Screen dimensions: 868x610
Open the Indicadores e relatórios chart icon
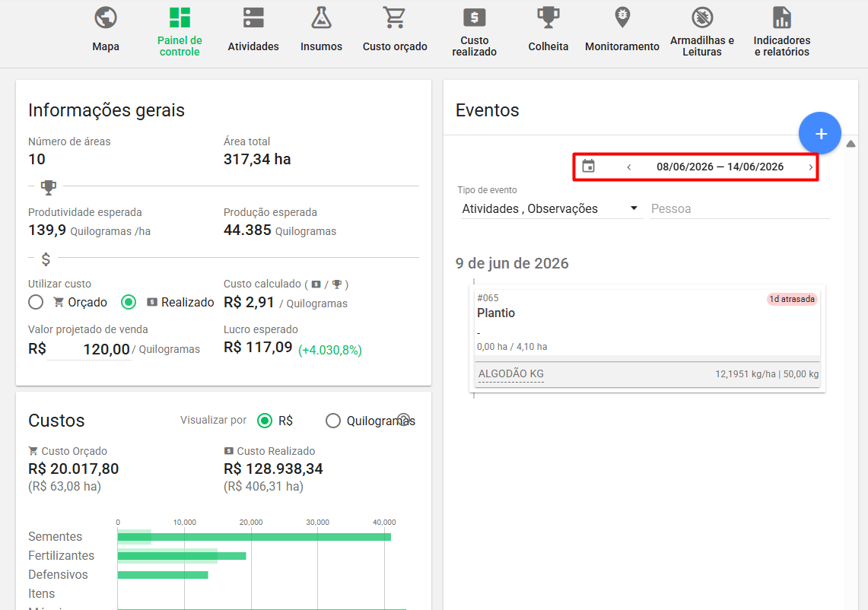pyautogui.click(x=781, y=17)
